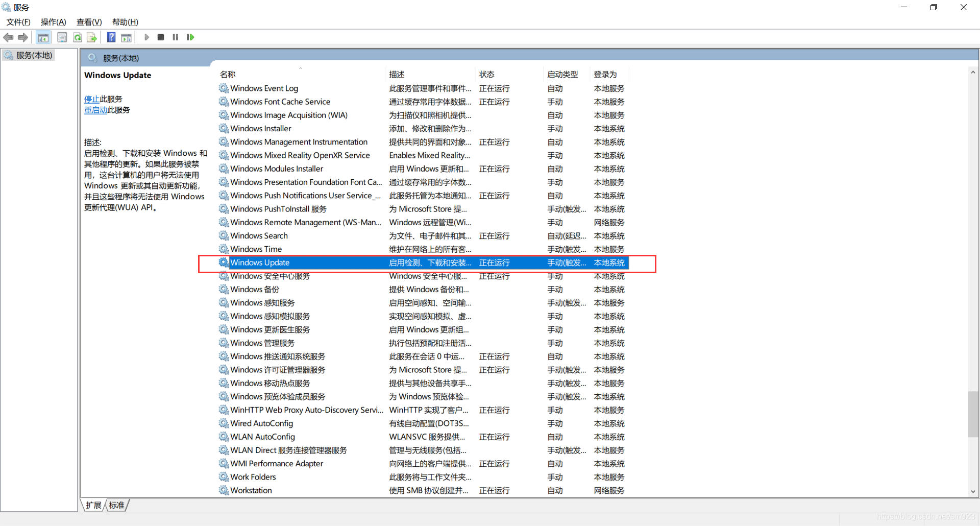Click the Restart Service toolbar button

[190, 37]
